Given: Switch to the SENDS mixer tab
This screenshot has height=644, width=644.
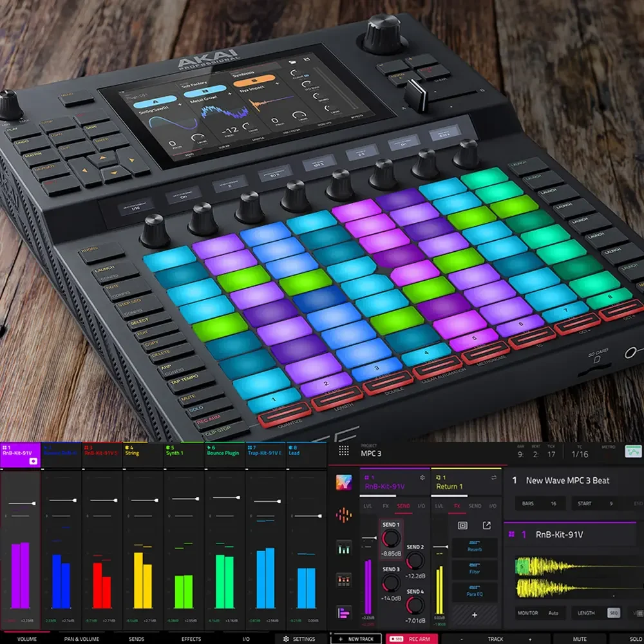Looking at the screenshot, I should (x=137, y=639).
